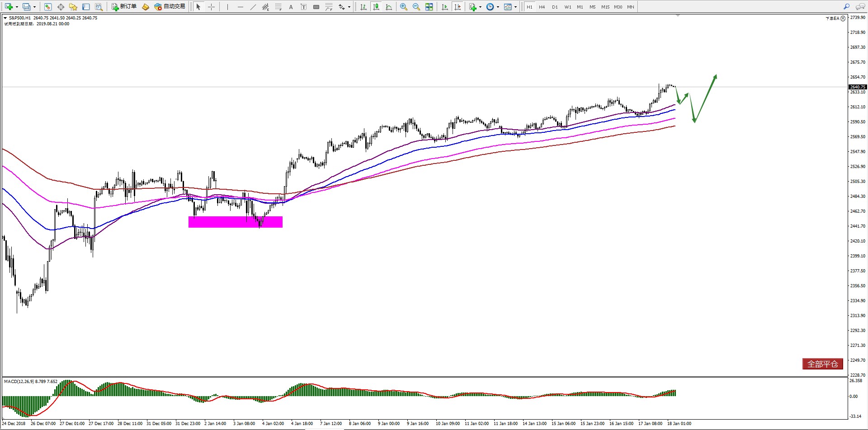868x430 pixels.
Task: Click the chart shift marker triangle
Action: (678, 16)
